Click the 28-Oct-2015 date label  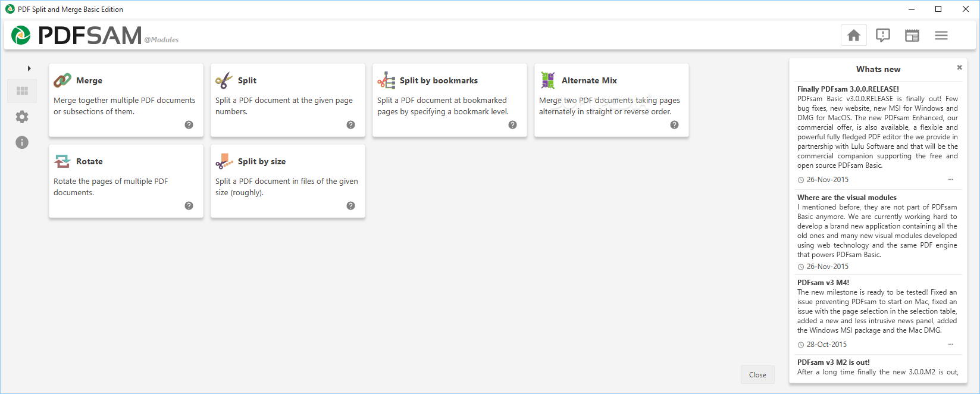tap(826, 345)
